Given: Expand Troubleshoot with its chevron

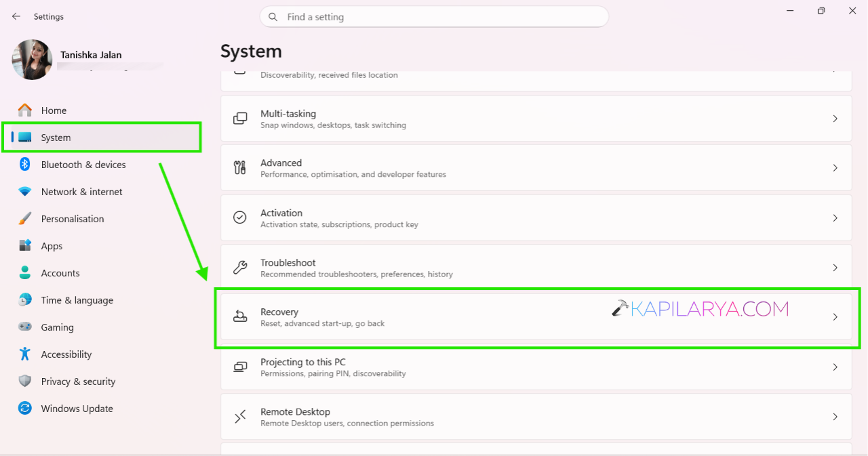Looking at the screenshot, I should tap(835, 268).
